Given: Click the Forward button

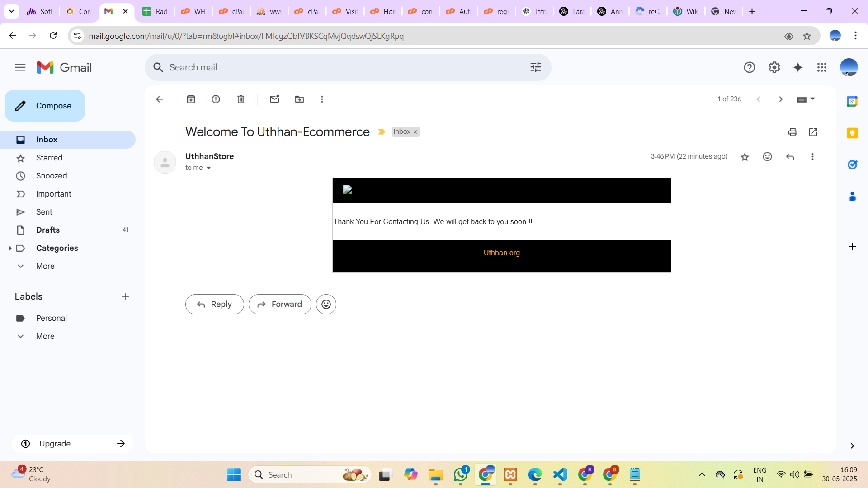Looking at the screenshot, I should click(x=280, y=304).
